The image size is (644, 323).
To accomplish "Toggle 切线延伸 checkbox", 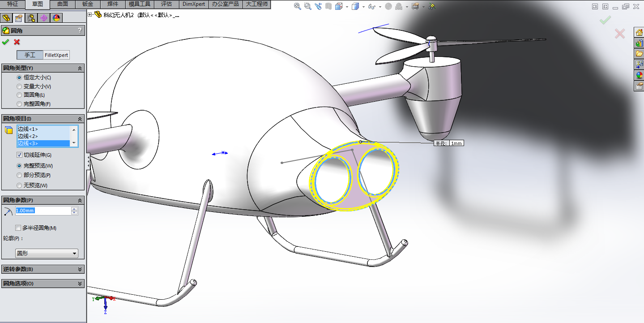I will [x=19, y=155].
